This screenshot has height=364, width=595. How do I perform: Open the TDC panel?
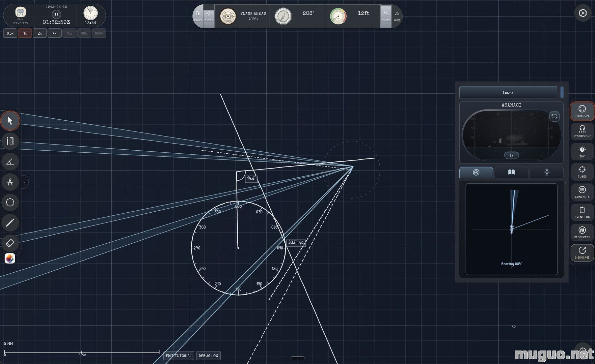pos(582,151)
